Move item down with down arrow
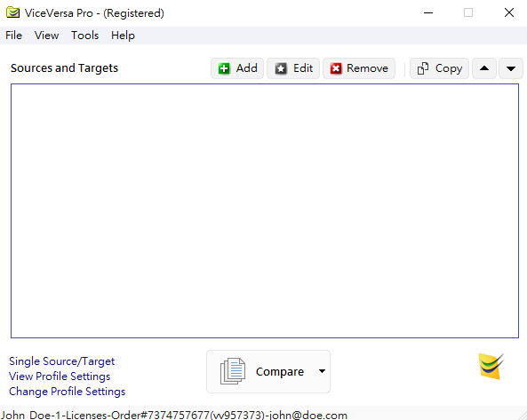 tap(511, 68)
